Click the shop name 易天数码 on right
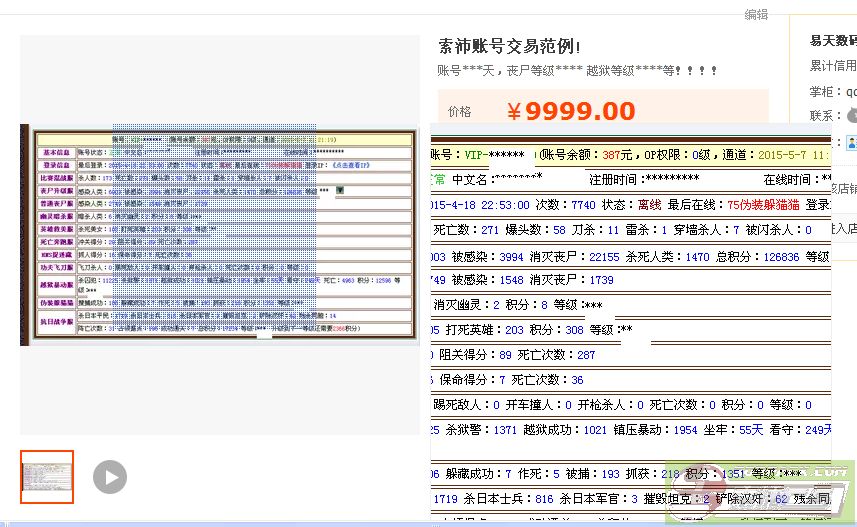 click(x=832, y=41)
